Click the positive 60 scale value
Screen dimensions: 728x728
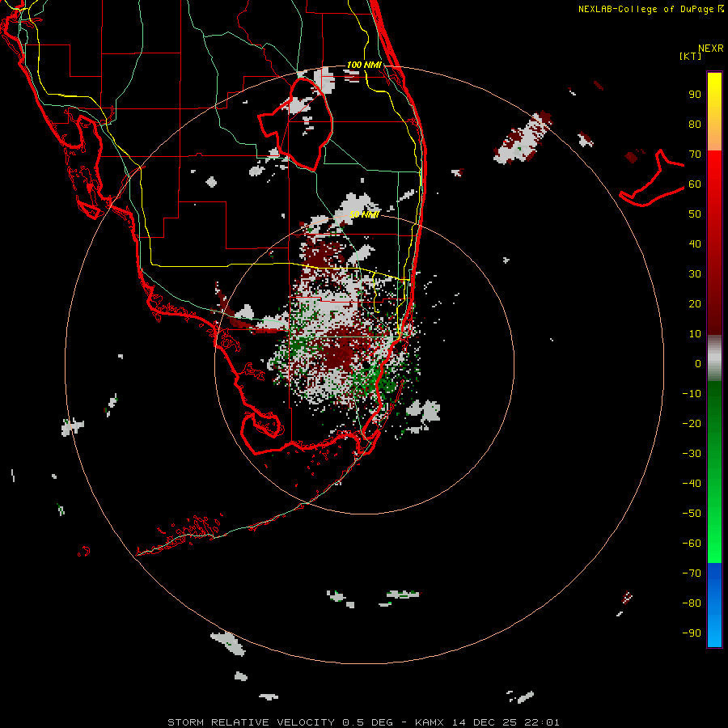pyautogui.click(x=695, y=184)
